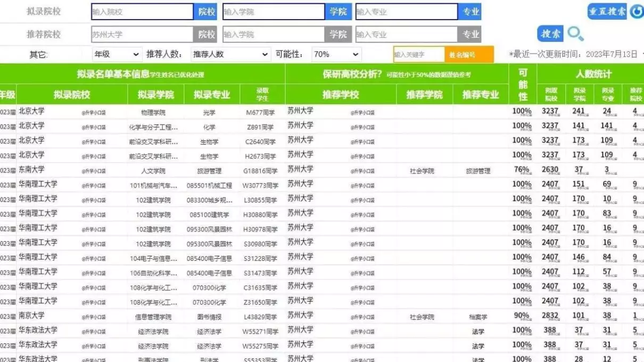Viewport: 644px width, 362px height.
Task: Click the blue refresh icon beside 重置搜索
Action: click(x=637, y=11)
